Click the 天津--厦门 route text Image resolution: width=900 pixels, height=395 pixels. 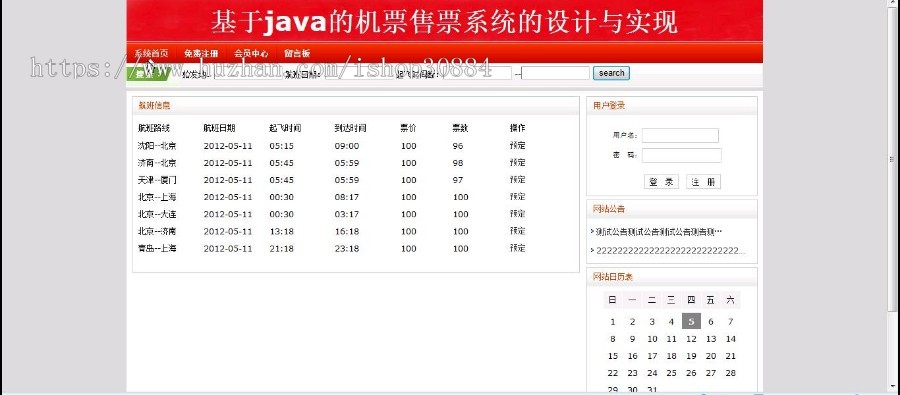click(x=157, y=180)
